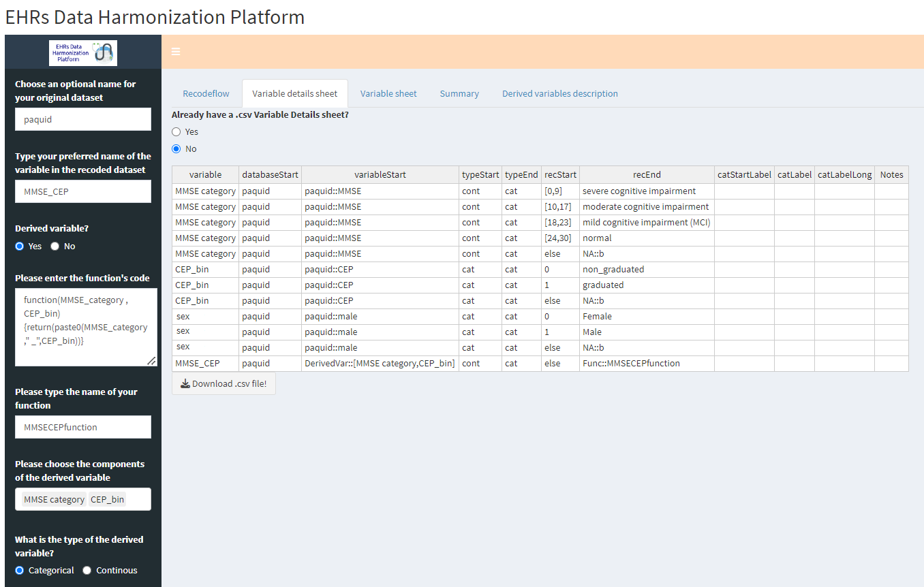Choose No under Derived variable
Image resolution: width=924 pixels, height=587 pixels.
point(55,247)
